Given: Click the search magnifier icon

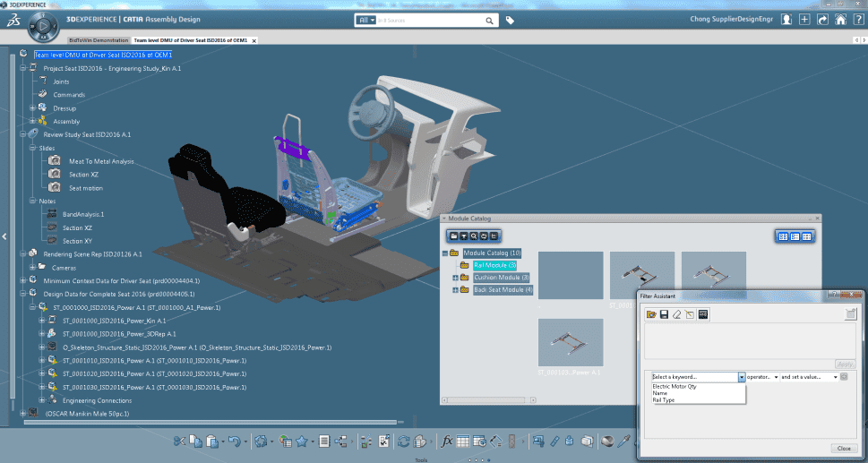Looking at the screenshot, I should 489,21.
